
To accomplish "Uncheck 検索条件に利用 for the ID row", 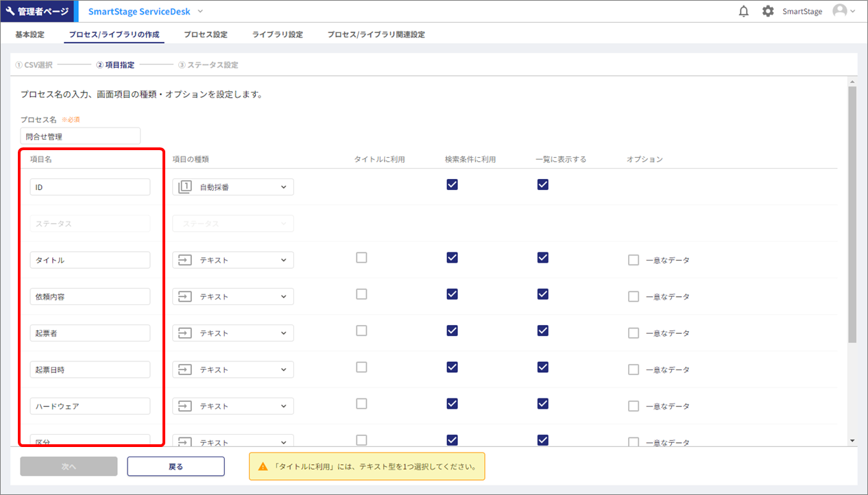I will click(x=452, y=184).
